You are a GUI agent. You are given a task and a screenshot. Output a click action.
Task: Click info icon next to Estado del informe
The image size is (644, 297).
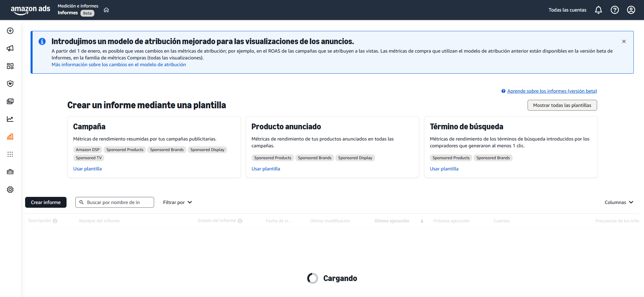pos(240,221)
